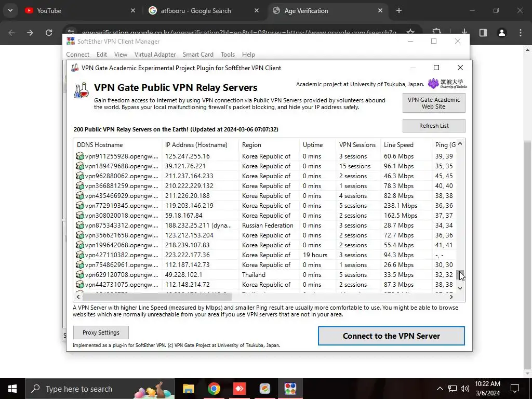Click server icon for vpn772919345 row
The image size is (532, 399).
[x=79, y=205]
